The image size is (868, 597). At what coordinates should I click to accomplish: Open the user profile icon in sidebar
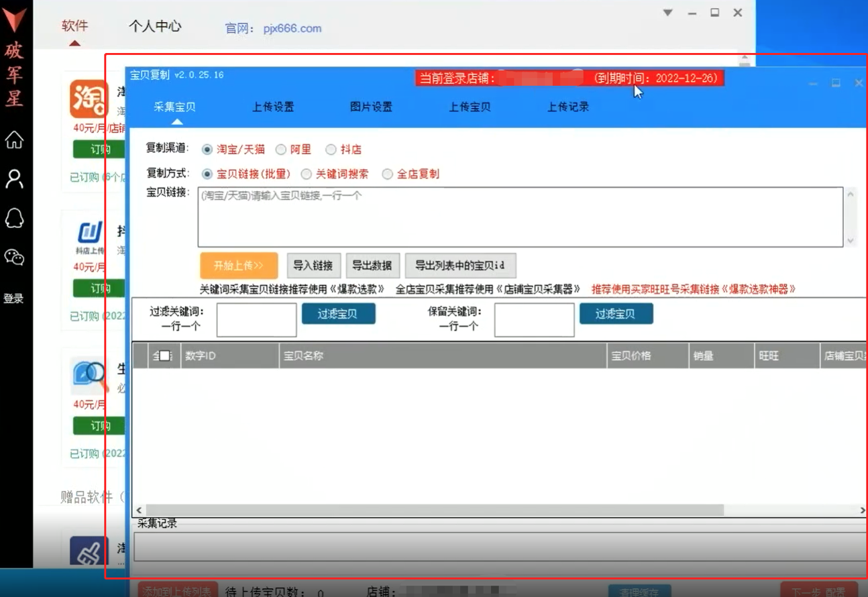(x=14, y=179)
